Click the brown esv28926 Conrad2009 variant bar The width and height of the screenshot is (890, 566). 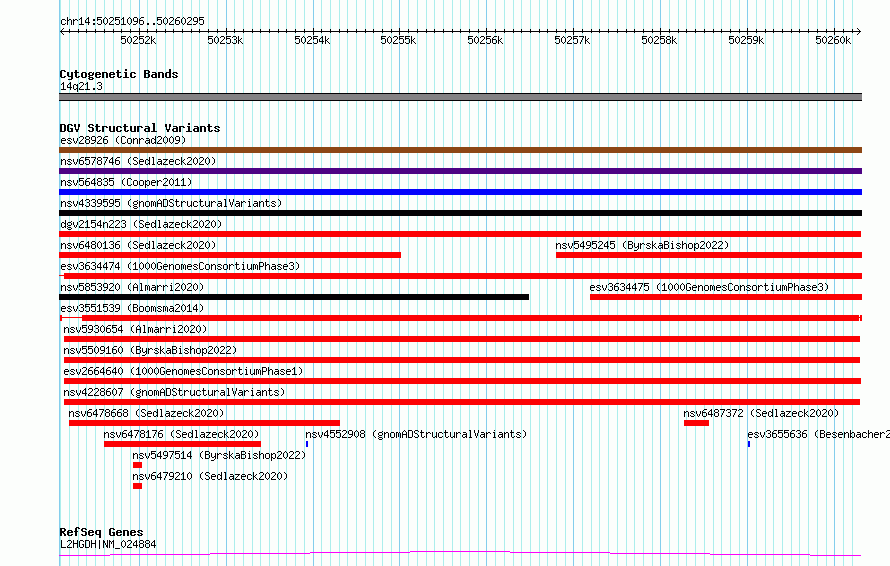pyautogui.click(x=460, y=150)
